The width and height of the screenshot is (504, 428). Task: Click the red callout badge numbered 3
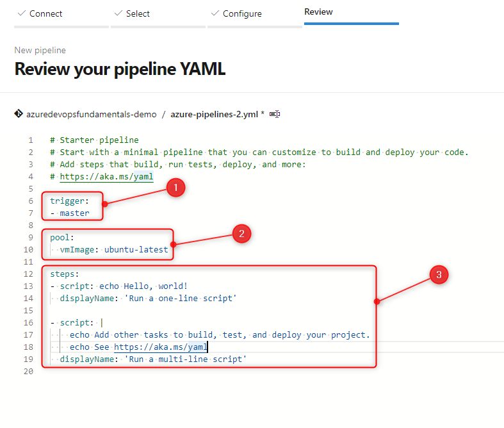[x=438, y=276]
